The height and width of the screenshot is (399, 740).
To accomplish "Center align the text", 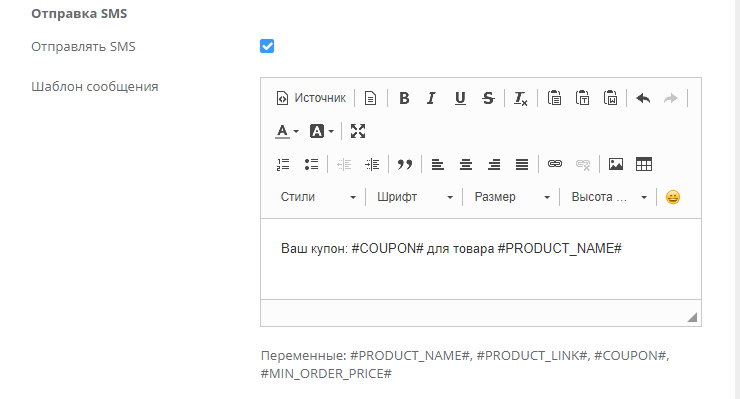I will point(466,164).
